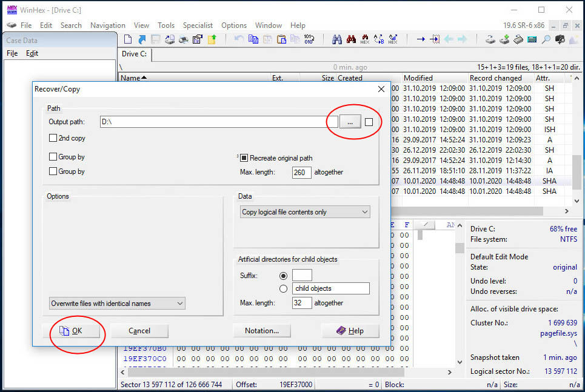The height and width of the screenshot is (392, 585).
Task: Click the Clipboard paste toolbar icon
Action: (x=281, y=39)
